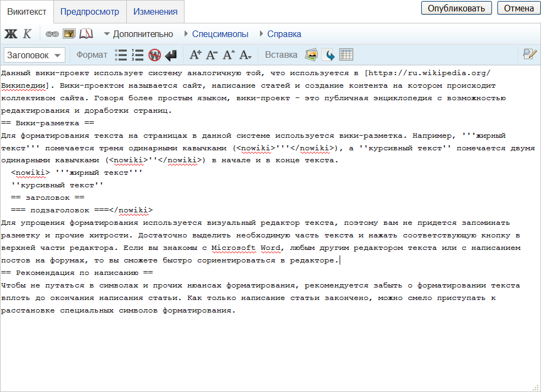This screenshot has height=392, width=541.
Task: Click the underlined word 'Википедии' in the text
Action: (23, 85)
